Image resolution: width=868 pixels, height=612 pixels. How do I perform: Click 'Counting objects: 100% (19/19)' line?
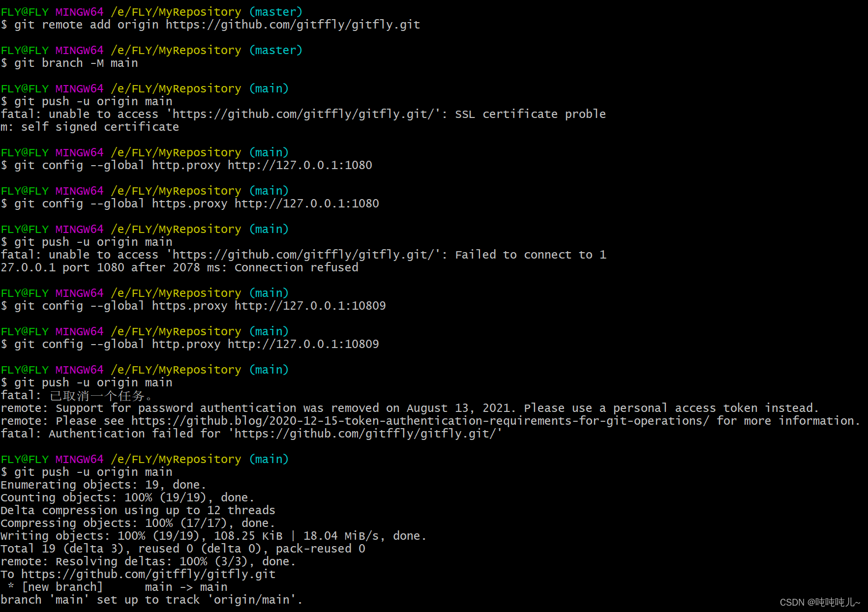[x=127, y=497]
